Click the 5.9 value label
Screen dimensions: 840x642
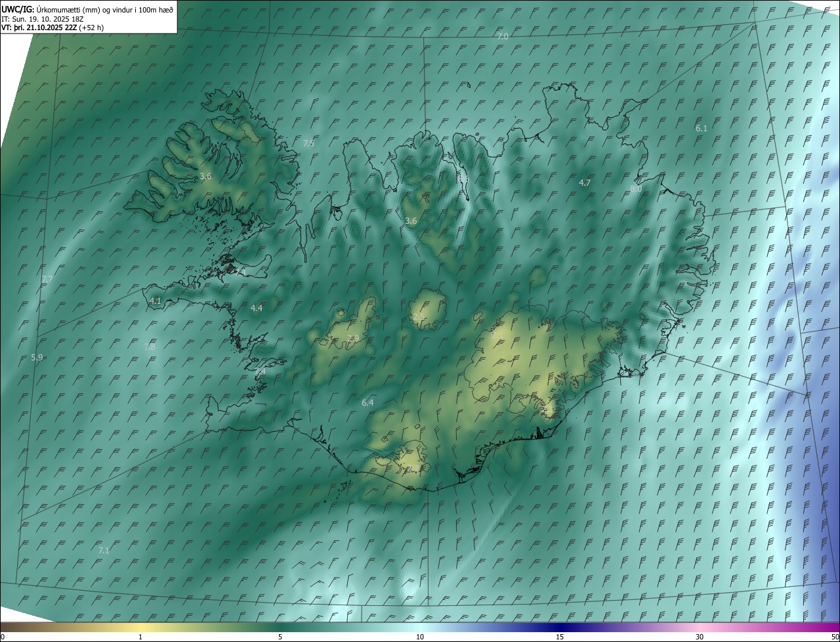37,358
